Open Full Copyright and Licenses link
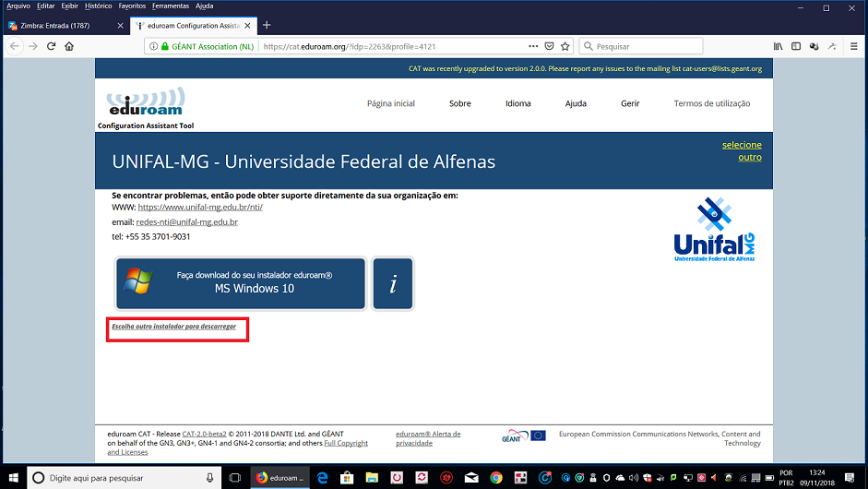The image size is (868, 489). pos(237,447)
